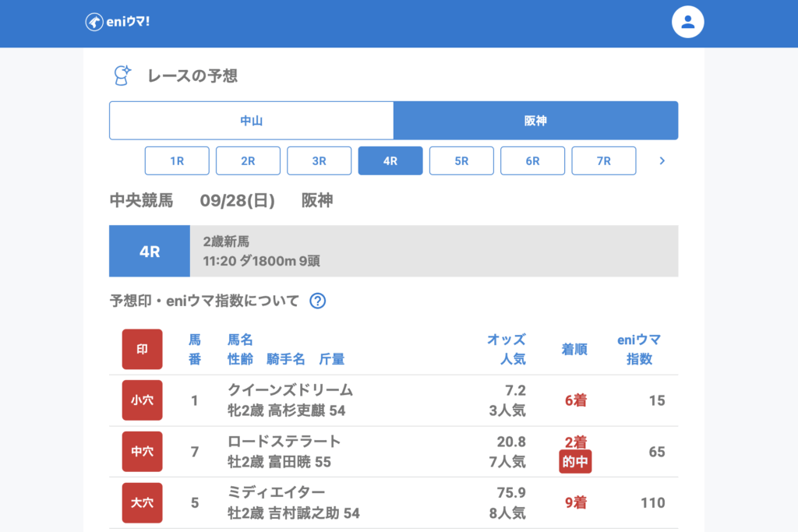Select the highlighted 4R race button
Viewport: 798px width, 532px height.
390,161
